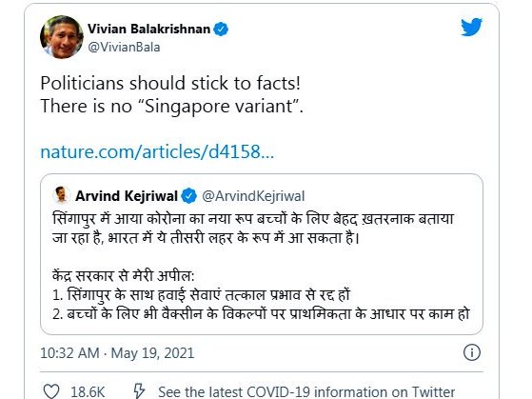This screenshot has width=532, height=399.
Task: Open the @VivianBala handle link
Action: pyautogui.click(x=124, y=48)
